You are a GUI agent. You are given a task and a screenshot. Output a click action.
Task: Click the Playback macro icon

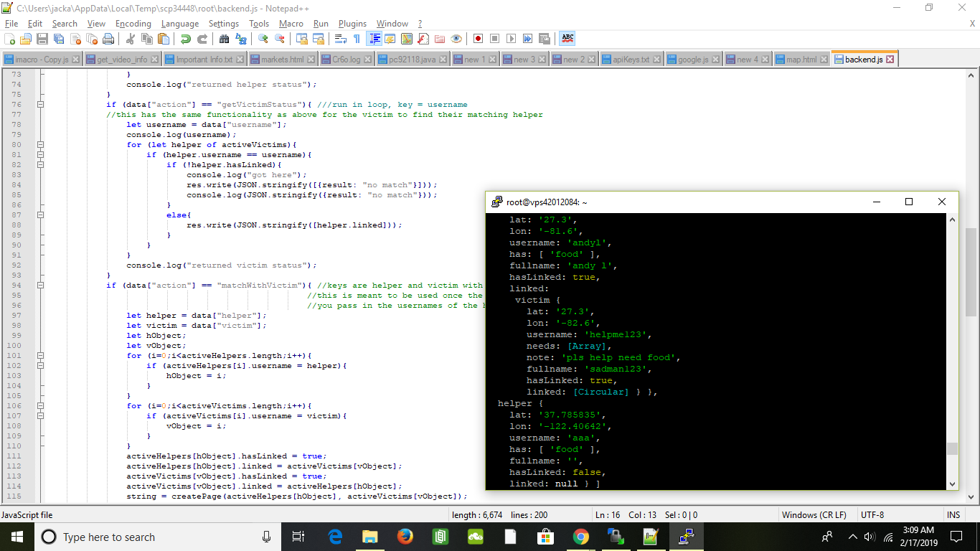click(511, 39)
